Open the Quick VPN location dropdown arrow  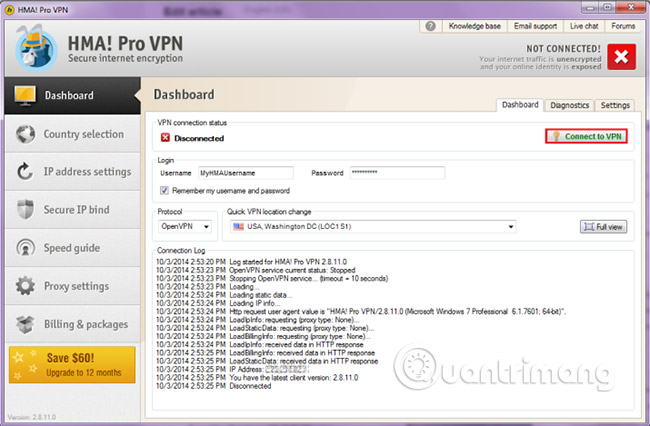pyautogui.click(x=511, y=227)
